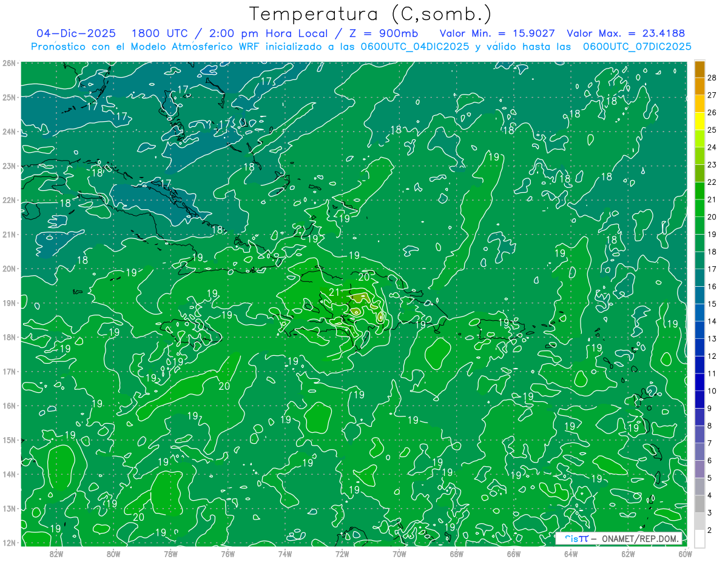Click the '20N' latitude axis label
This screenshot has width=728, height=562.
10,269
